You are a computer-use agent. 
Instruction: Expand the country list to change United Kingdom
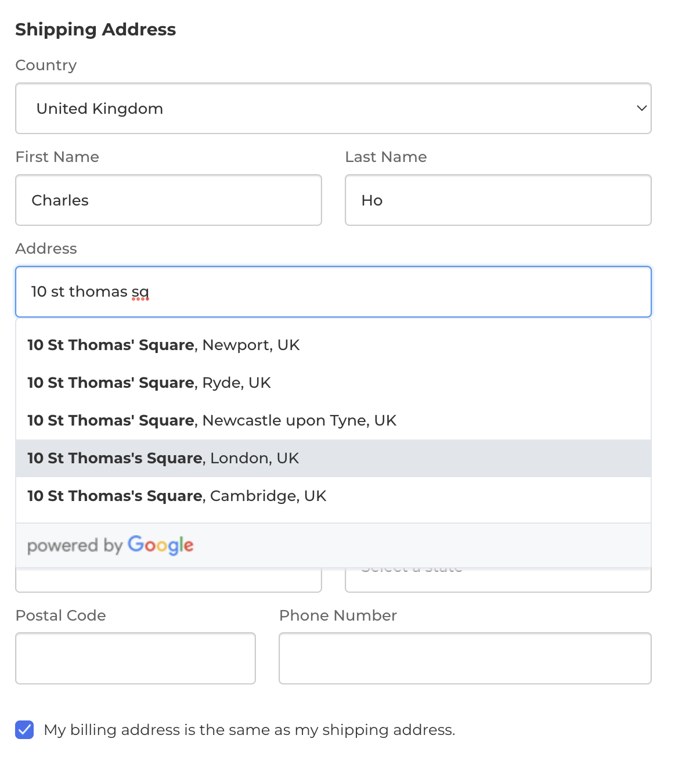(333, 109)
